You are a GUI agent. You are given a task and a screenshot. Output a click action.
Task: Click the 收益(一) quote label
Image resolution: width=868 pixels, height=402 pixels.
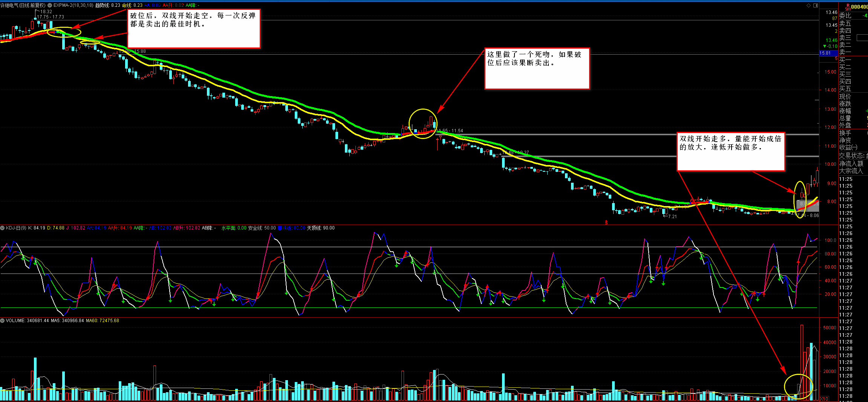(848, 147)
